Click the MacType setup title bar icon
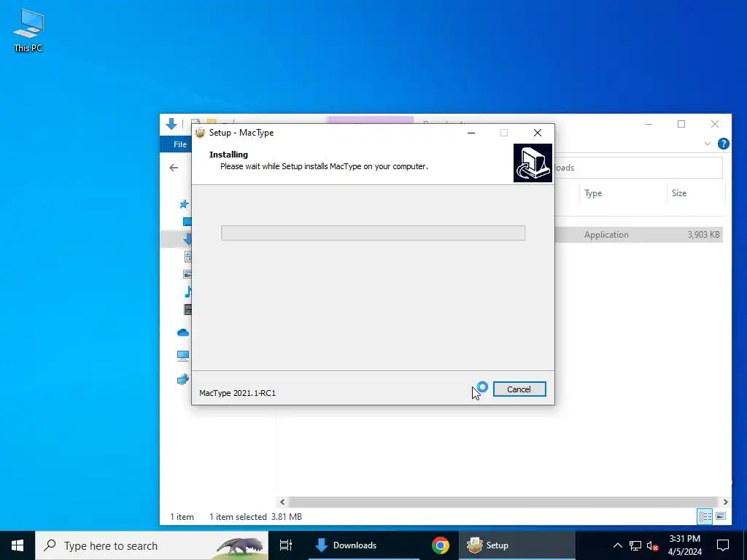This screenshot has width=747, height=560. click(200, 133)
